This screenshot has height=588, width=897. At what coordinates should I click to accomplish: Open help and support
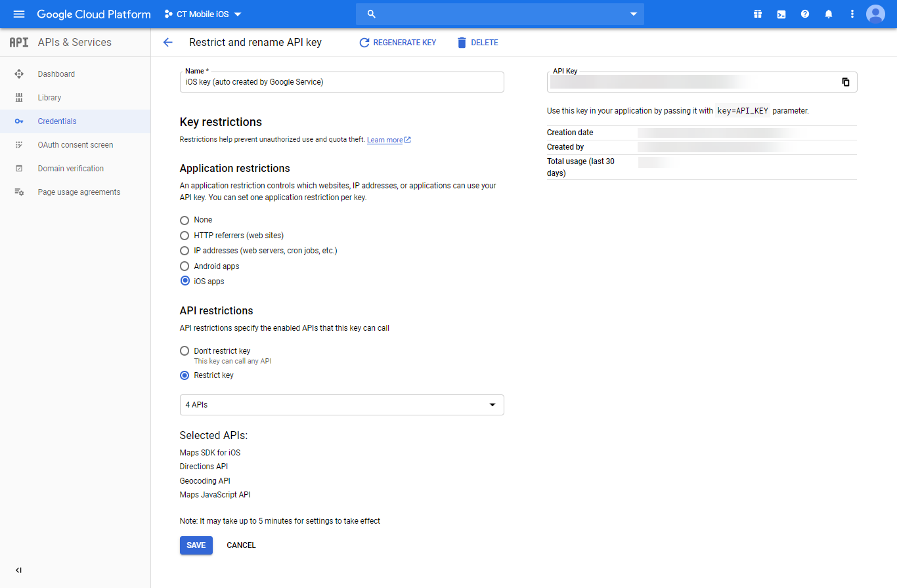(x=804, y=13)
